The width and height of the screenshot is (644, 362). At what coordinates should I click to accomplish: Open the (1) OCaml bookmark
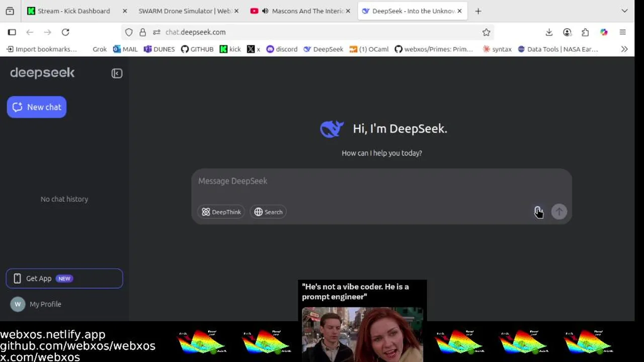pyautogui.click(x=369, y=49)
